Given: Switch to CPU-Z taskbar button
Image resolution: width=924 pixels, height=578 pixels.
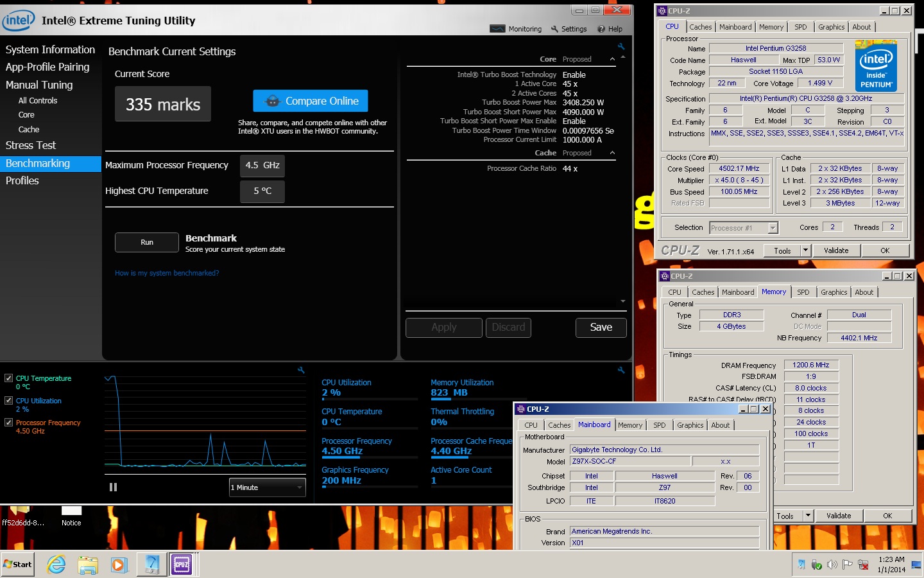Looking at the screenshot, I should click(182, 565).
